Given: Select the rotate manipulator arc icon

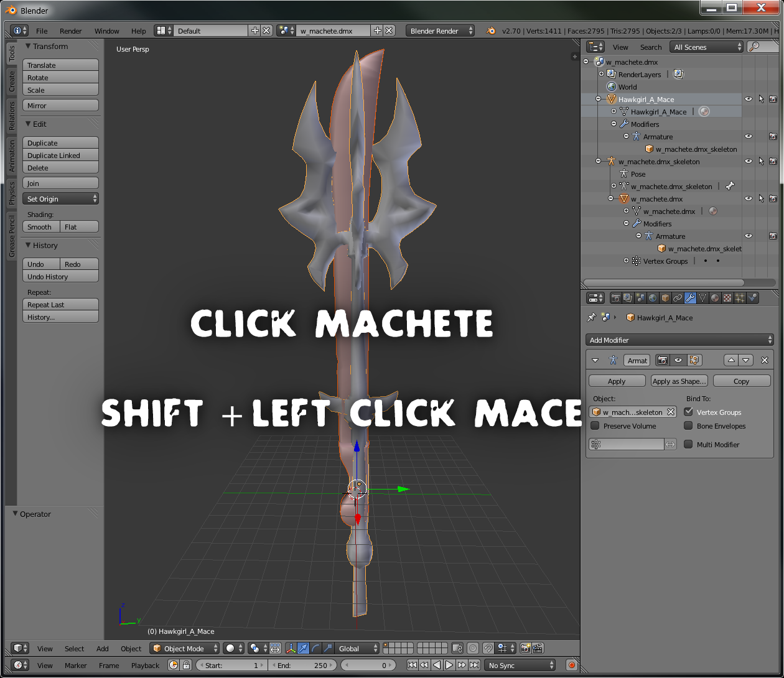Looking at the screenshot, I should point(315,648).
